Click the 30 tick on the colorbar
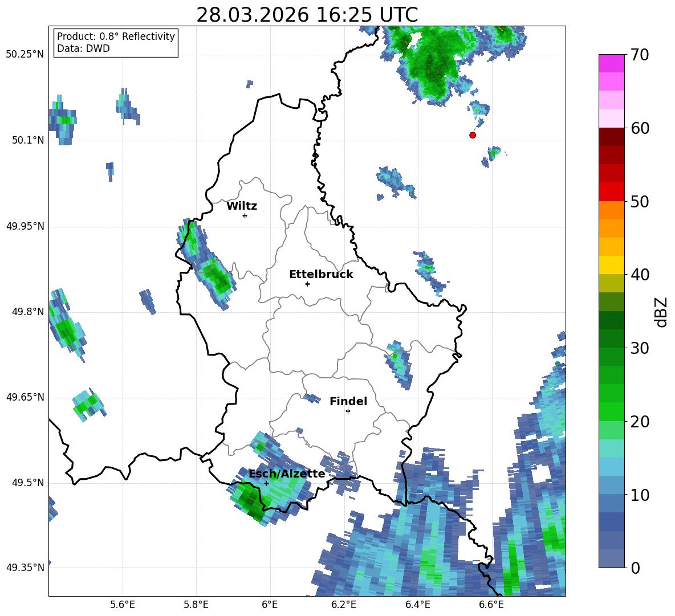The width and height of the screenshot is (675, 616). (x=639, y=348)
